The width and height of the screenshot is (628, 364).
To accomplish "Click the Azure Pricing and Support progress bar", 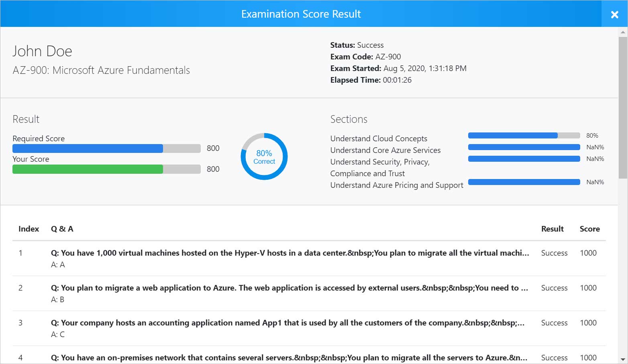I will [524, 182].
